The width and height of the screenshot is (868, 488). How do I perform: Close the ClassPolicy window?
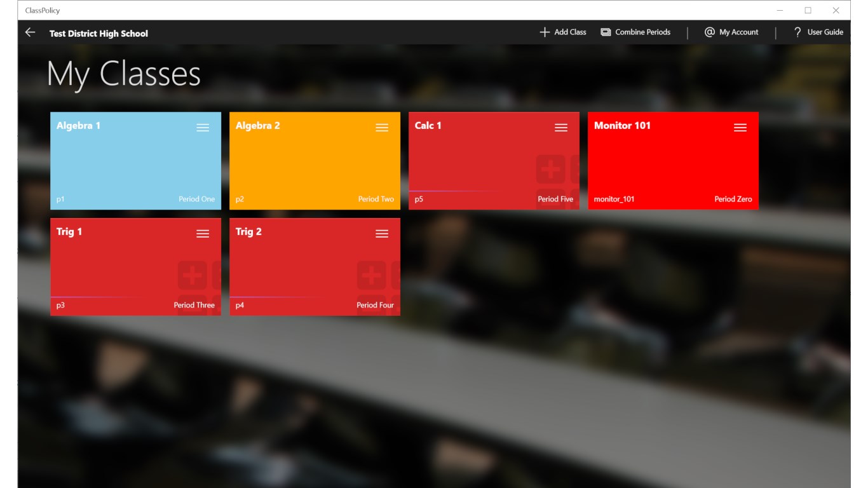[x=836, y=10]
